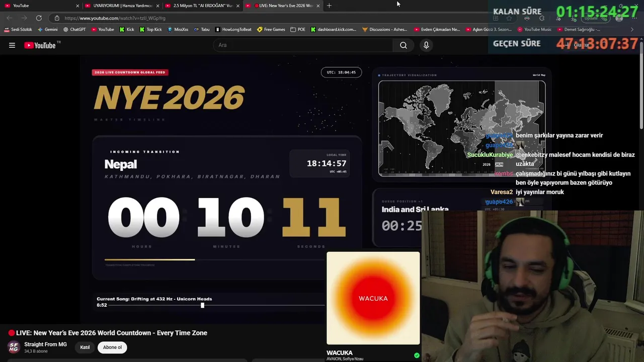The width and height of the screenshot is (644, 362).
Task: Open the Top Kick bookmark
Action: (x=150, y=30)
